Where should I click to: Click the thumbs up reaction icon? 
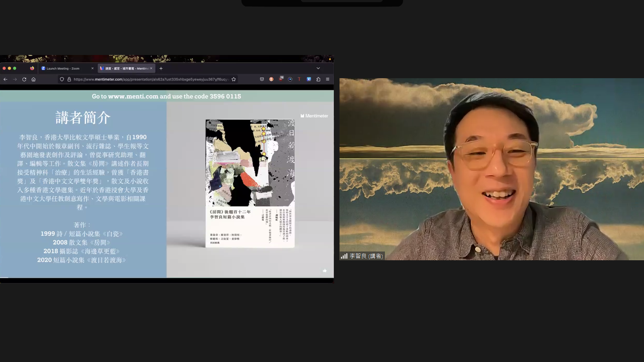click(325, 271)
